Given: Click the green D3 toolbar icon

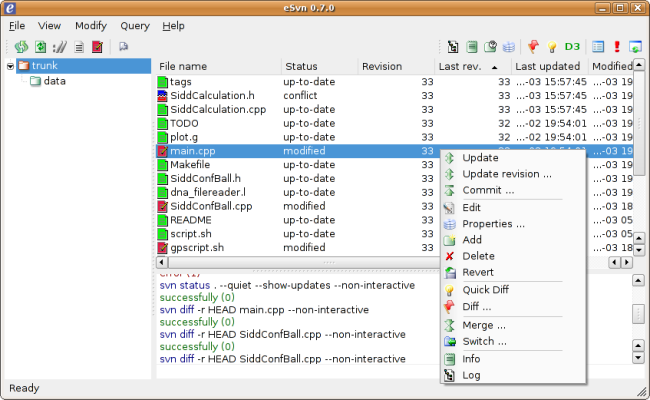Looking at the screenshot, I should (572, 46).
